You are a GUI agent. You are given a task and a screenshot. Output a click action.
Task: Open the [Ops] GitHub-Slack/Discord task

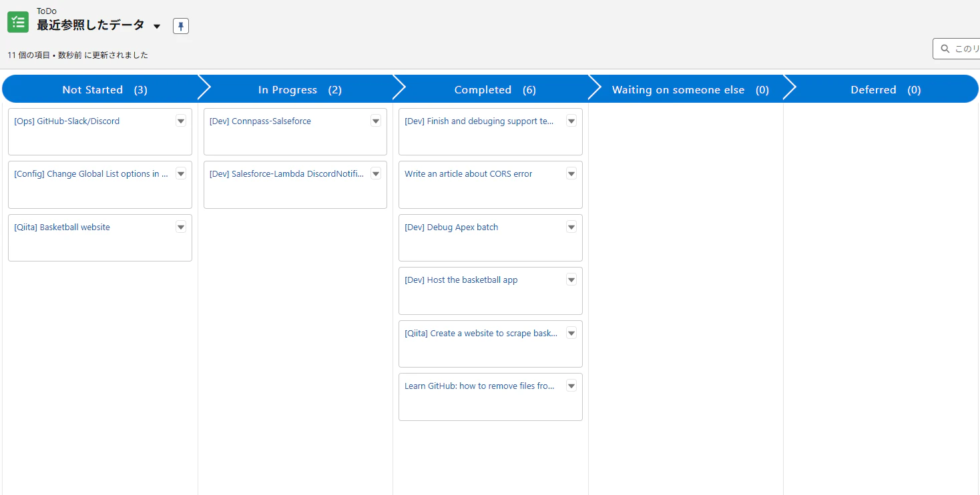[x=67, y=121]
